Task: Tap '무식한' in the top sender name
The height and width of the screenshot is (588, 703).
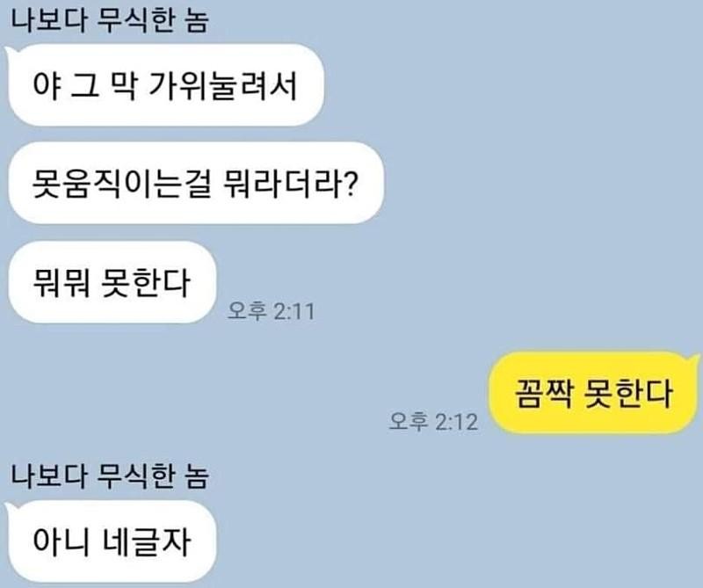Action: click(x=135, y=20)
